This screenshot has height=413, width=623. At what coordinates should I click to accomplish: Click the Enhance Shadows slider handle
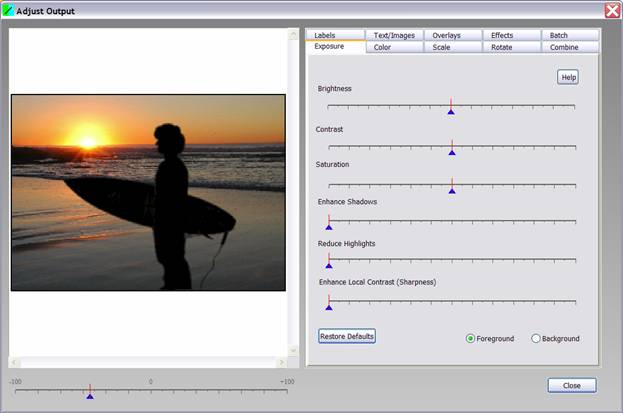tap(329, 227)
